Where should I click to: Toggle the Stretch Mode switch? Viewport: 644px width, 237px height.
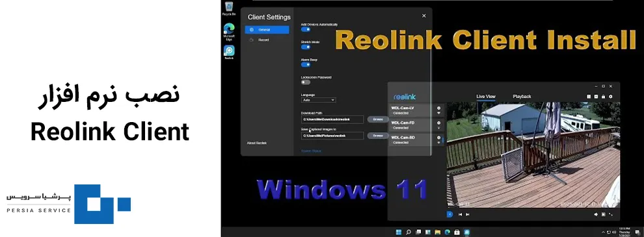306,47
